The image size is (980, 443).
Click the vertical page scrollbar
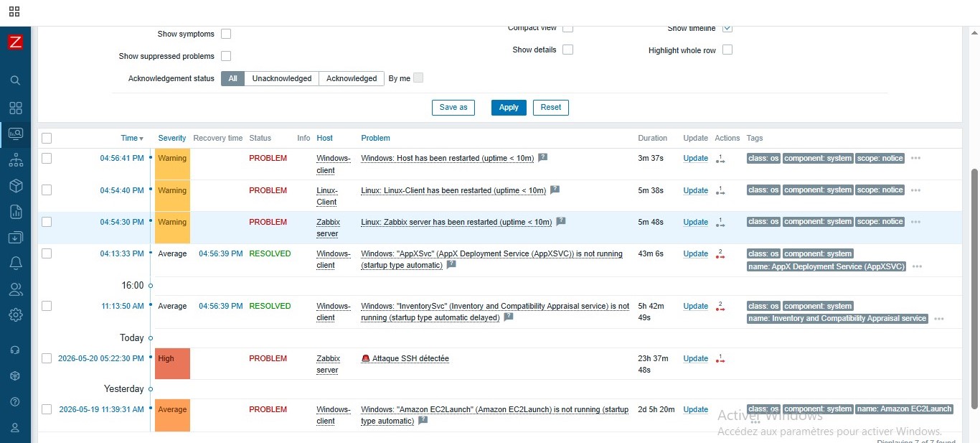(974, 287)
